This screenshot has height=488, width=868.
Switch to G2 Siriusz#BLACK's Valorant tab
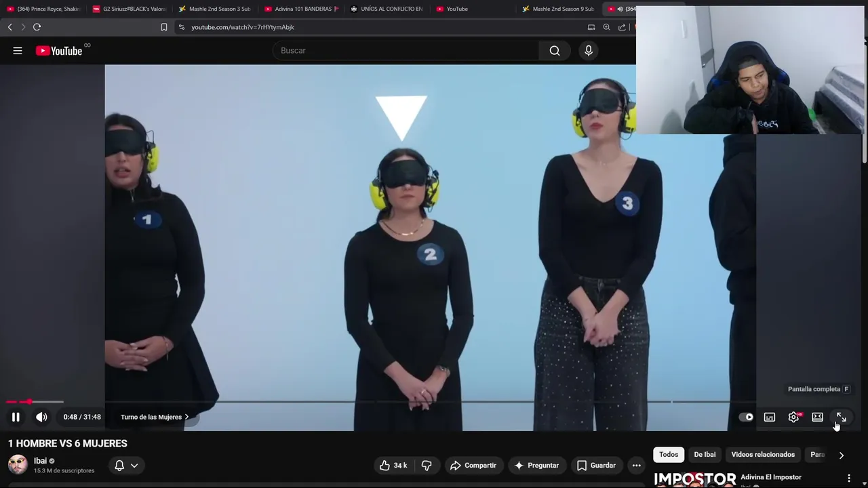pyautogui.click(x=129, y=9)
